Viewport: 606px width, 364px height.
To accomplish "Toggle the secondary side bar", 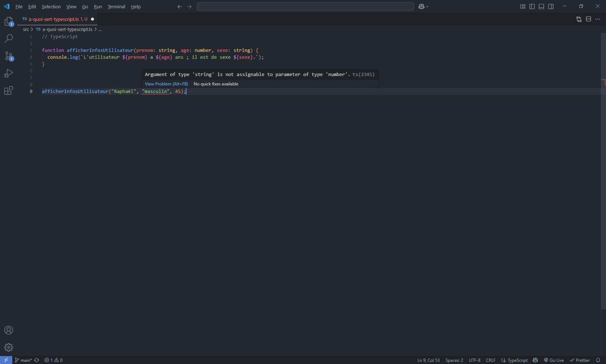I will (x=551, y=6).
